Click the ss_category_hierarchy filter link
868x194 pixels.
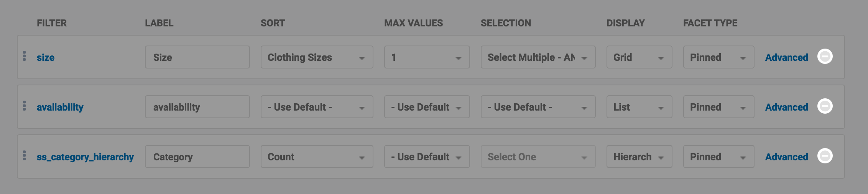pyautogui.click(x=85, y=157)
